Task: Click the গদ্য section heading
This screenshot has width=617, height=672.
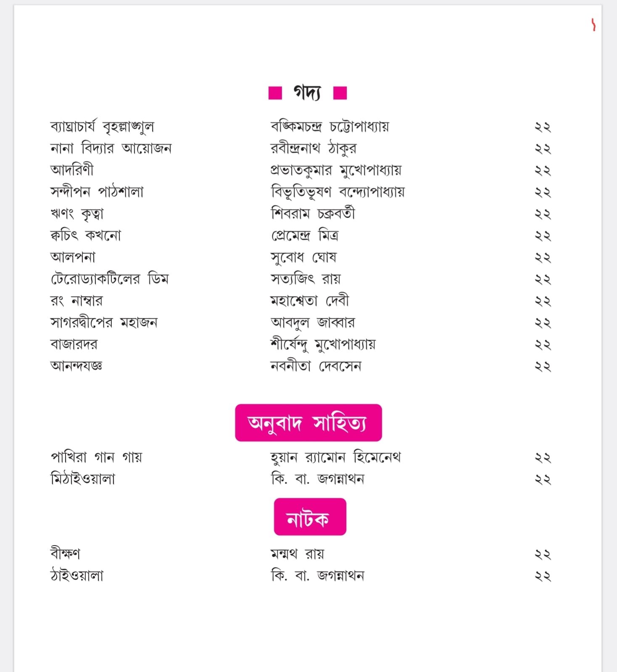Action: pos(307,93)
